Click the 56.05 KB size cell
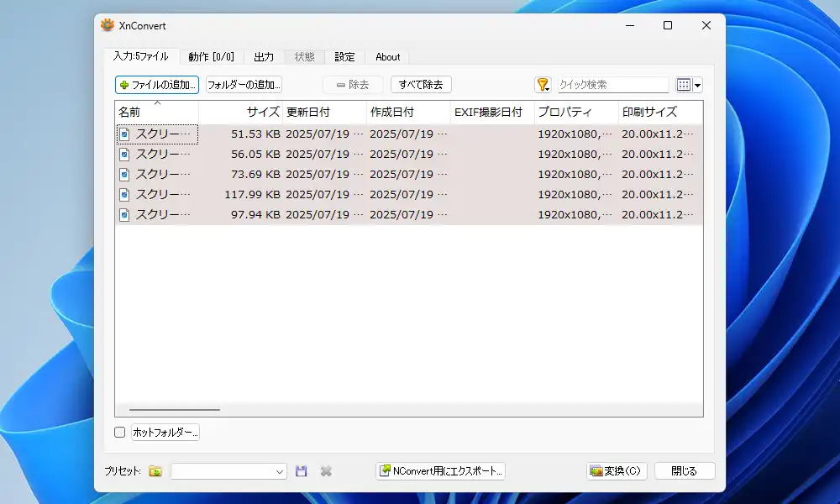The image size is (840, 504). point(255,155)
